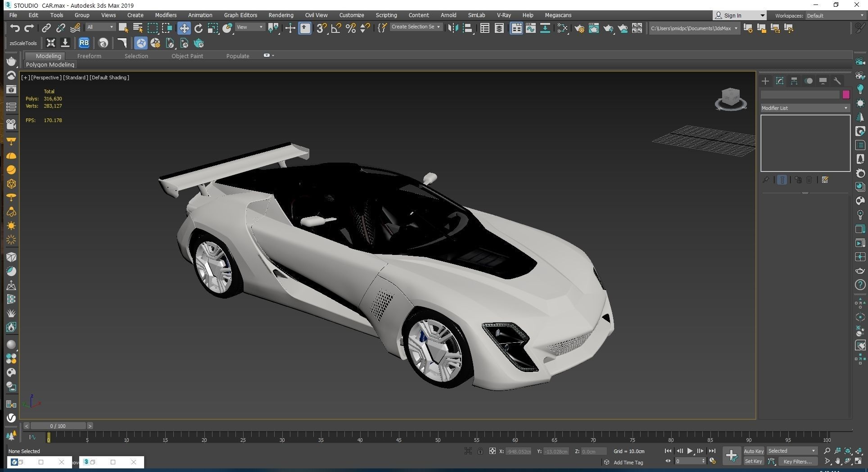Screen dimensions: 868x472
Task: Open the key mode Selected dropdown
Action: [x=792, y=451]
